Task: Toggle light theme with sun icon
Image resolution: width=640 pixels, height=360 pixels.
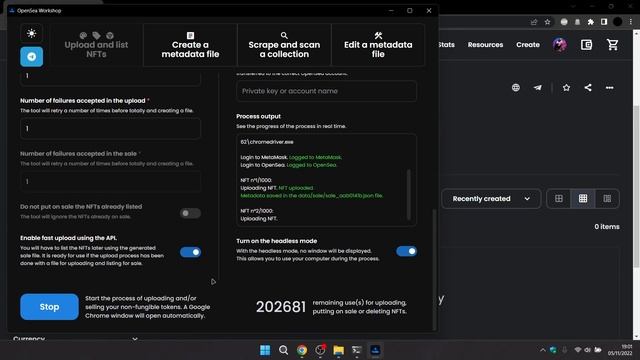Action: coord(31,33)
